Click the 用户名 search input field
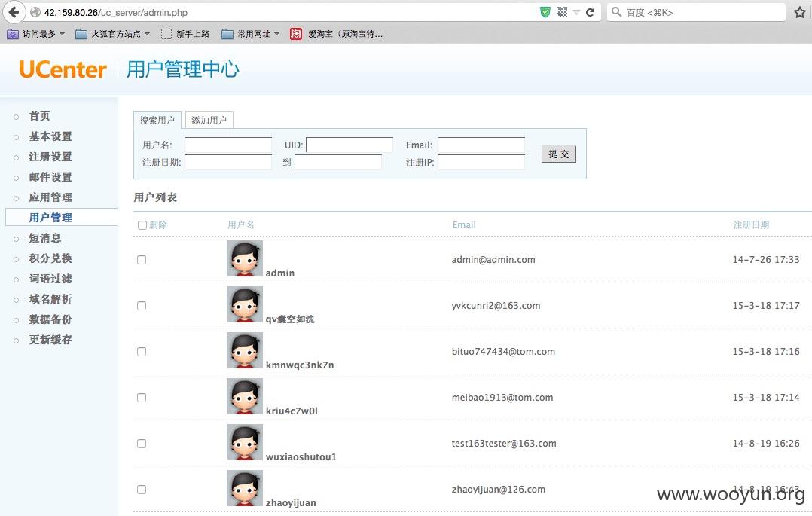The height and width of the screenshot is (516, 812). 228,145
